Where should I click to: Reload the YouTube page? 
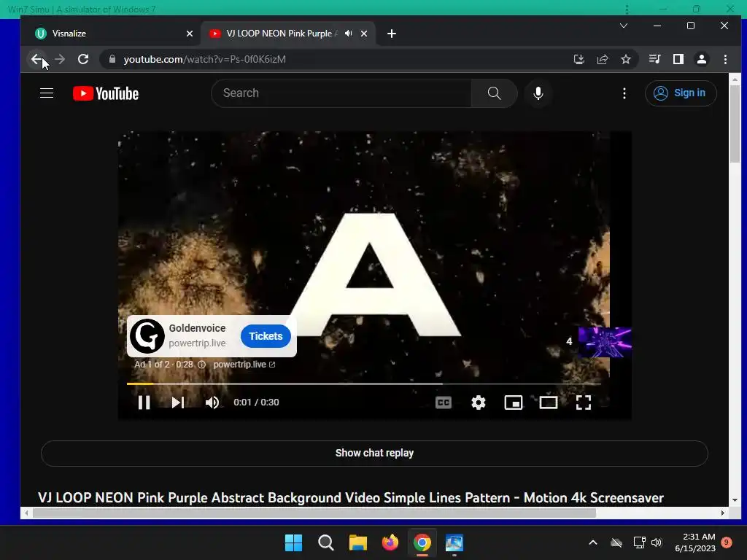point(83,59)
